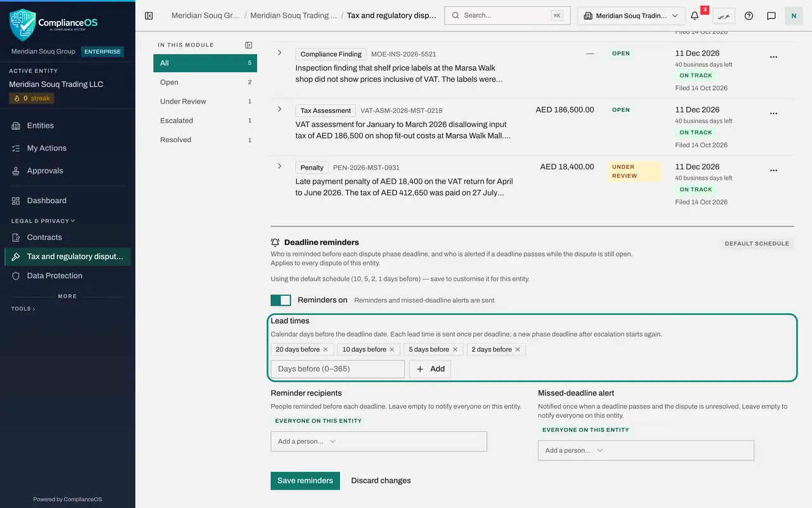The width and height of the screenshot is (812, 508).
Task: Remove the 10 days before lead time
Action: pyautogui.click(x=392, y=349)
